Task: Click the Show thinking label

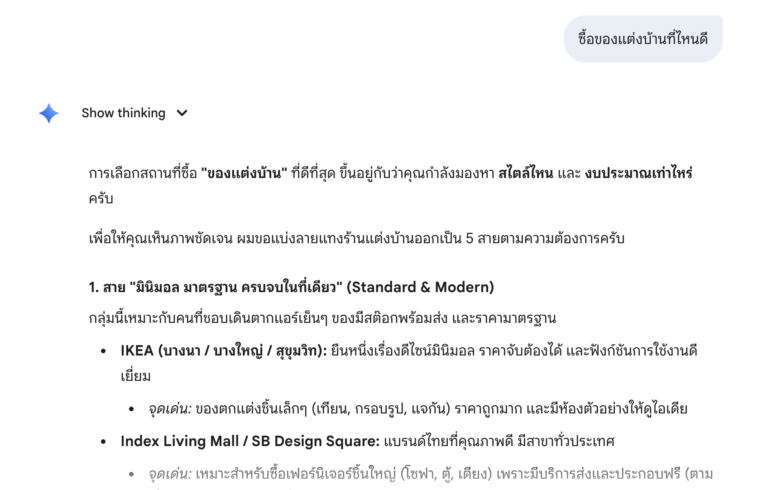Action: (123, 113)
